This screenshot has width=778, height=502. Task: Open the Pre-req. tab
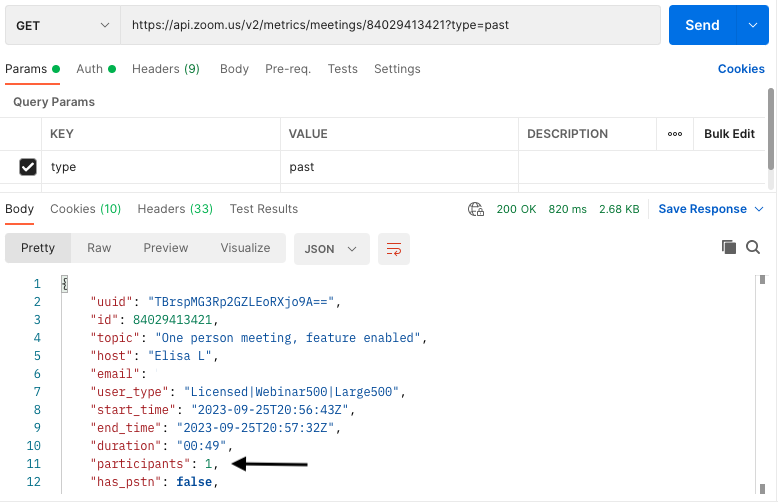(x=288, y=69)
